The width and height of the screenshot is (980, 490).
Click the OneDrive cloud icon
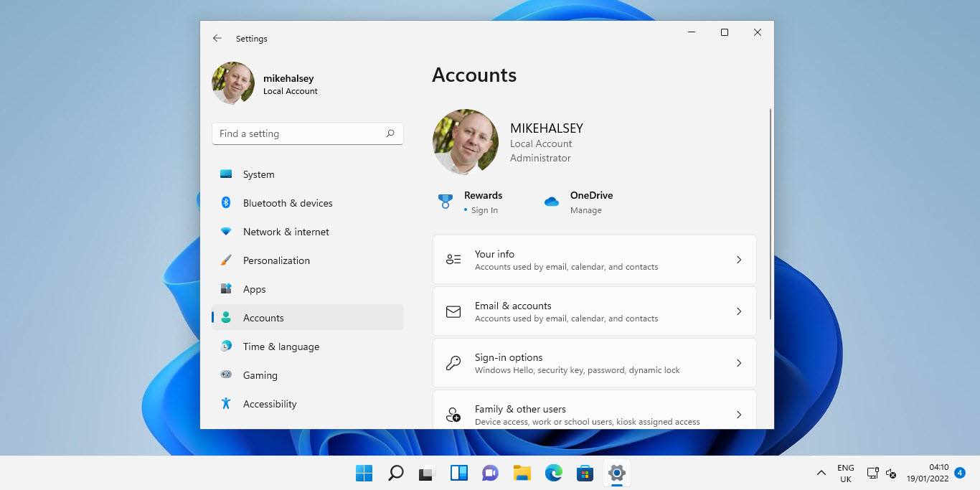(551, 202)
